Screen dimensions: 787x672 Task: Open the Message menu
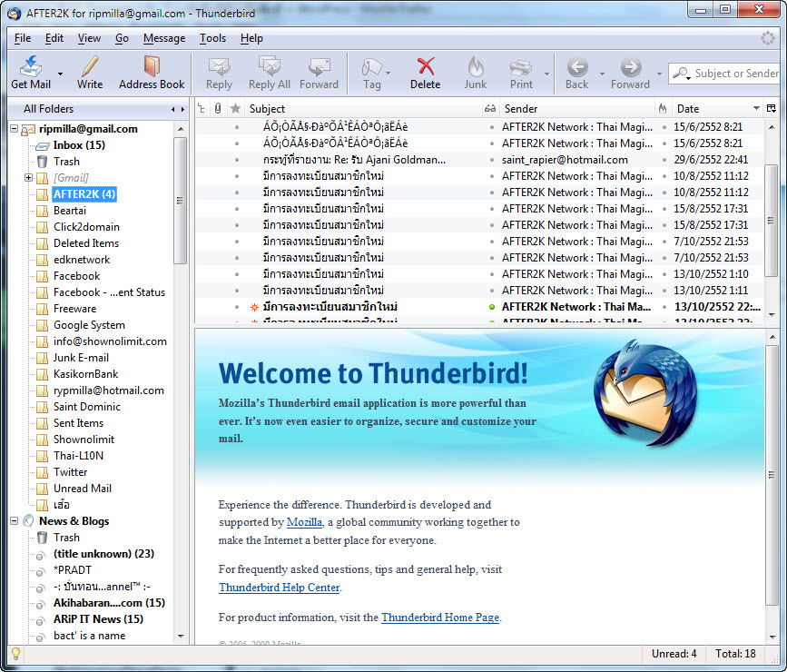[163, 38]
